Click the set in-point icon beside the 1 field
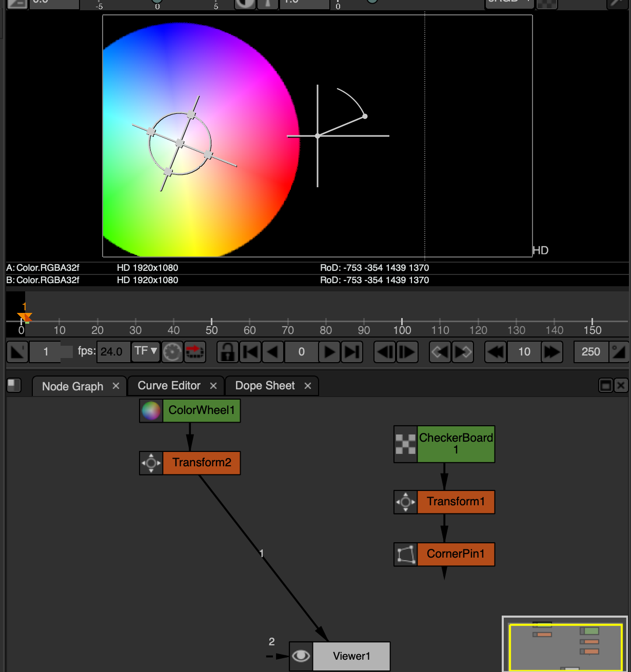631x672 pixels. [17, 352]
